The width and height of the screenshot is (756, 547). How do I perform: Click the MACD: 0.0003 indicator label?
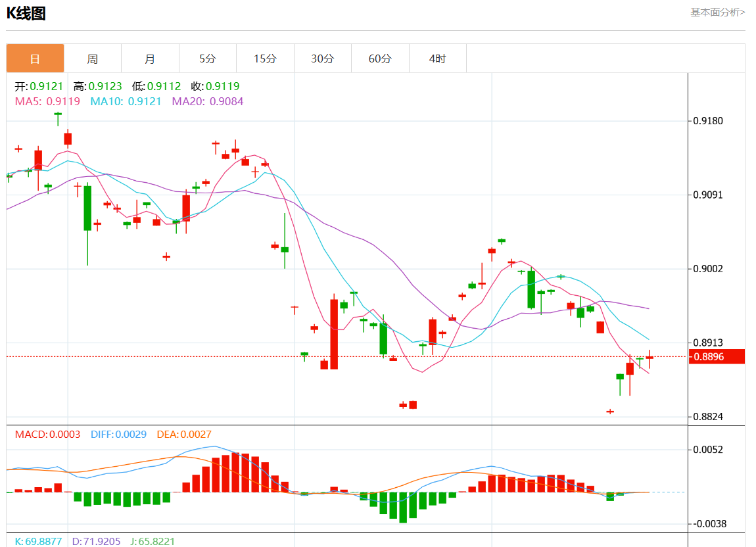[47, 435]
